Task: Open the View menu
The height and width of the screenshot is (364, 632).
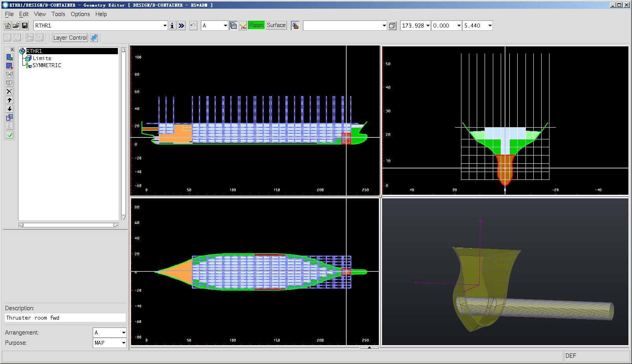Action: (40, 14)
